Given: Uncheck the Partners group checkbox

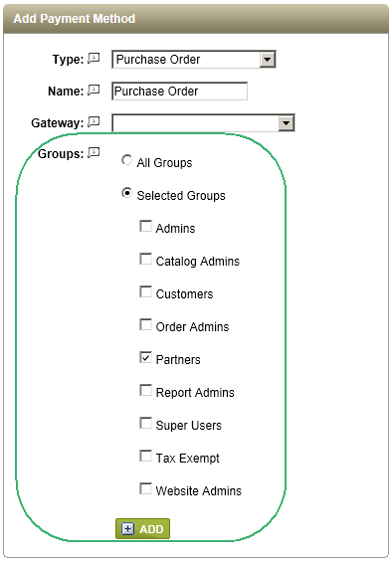Looking at the screenshot, I should [x=145, y=357].
